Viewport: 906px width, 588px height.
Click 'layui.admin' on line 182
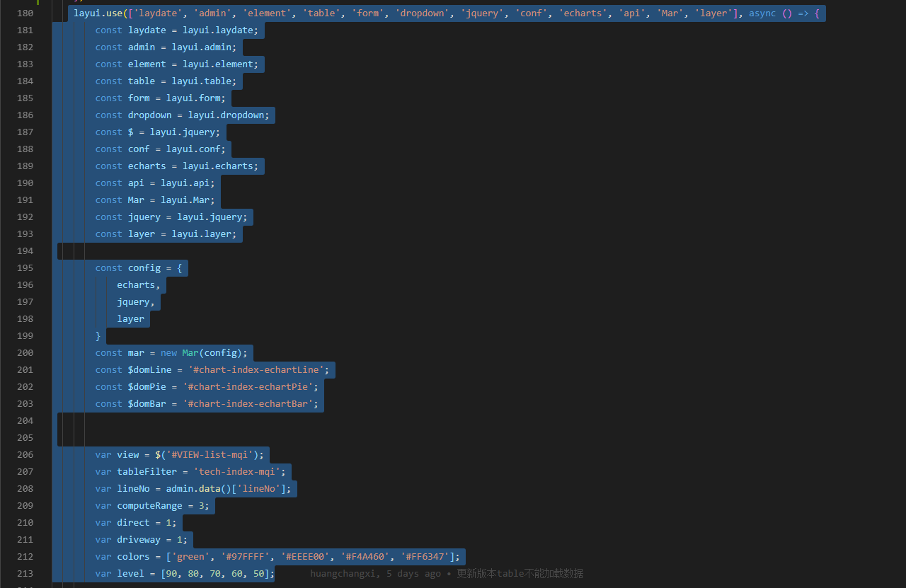coord(202,47)
